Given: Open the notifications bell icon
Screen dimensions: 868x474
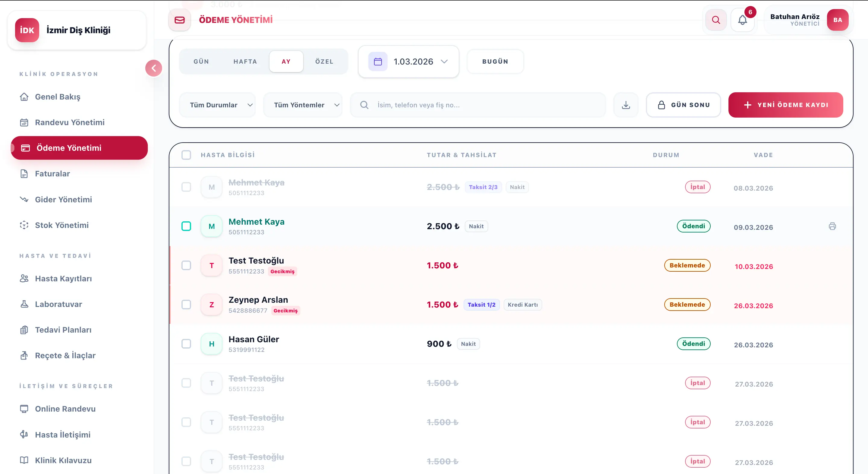Looking at the screenshot, I should 742,20.
